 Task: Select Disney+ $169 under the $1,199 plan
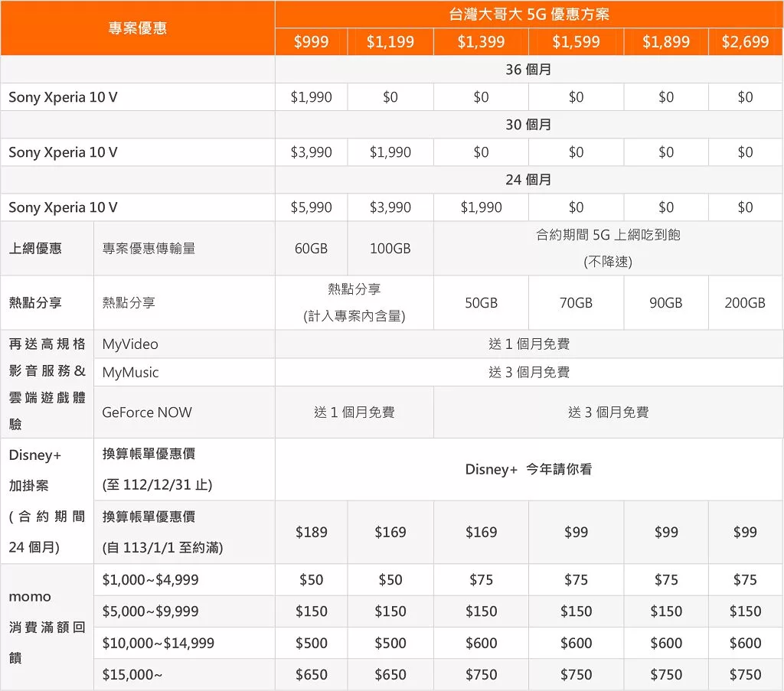click(x=390, y=532)
